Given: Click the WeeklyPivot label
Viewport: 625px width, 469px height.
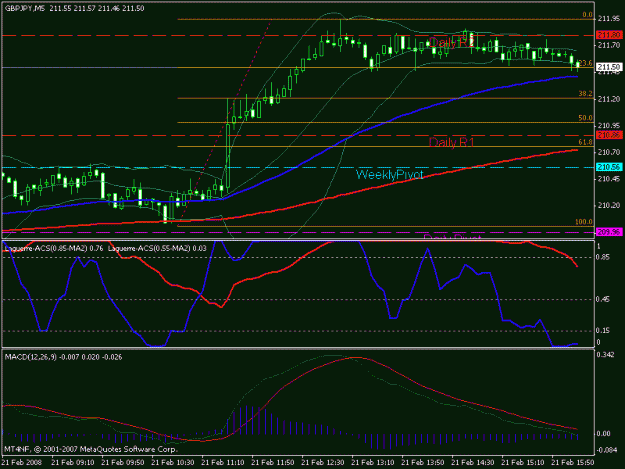Looking at the screenshot, I should point(389,174).
